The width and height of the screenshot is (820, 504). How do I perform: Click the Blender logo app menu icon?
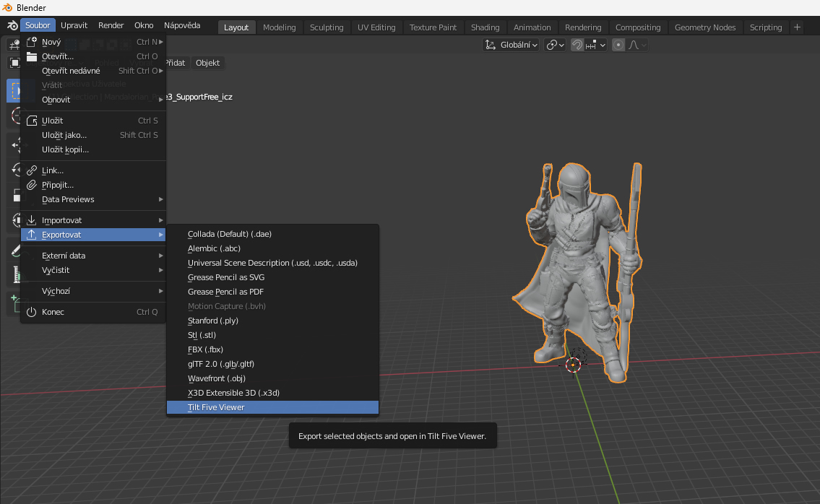12,25
